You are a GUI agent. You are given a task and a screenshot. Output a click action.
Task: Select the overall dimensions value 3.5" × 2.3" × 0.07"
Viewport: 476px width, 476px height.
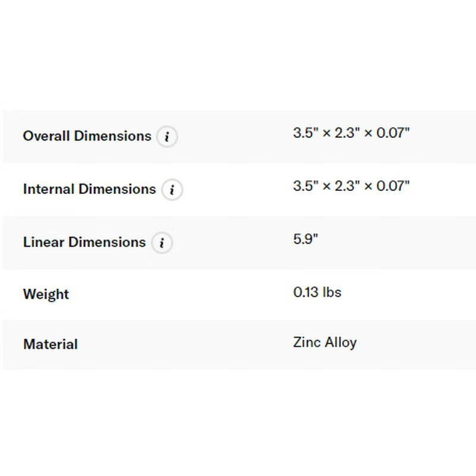351,133
